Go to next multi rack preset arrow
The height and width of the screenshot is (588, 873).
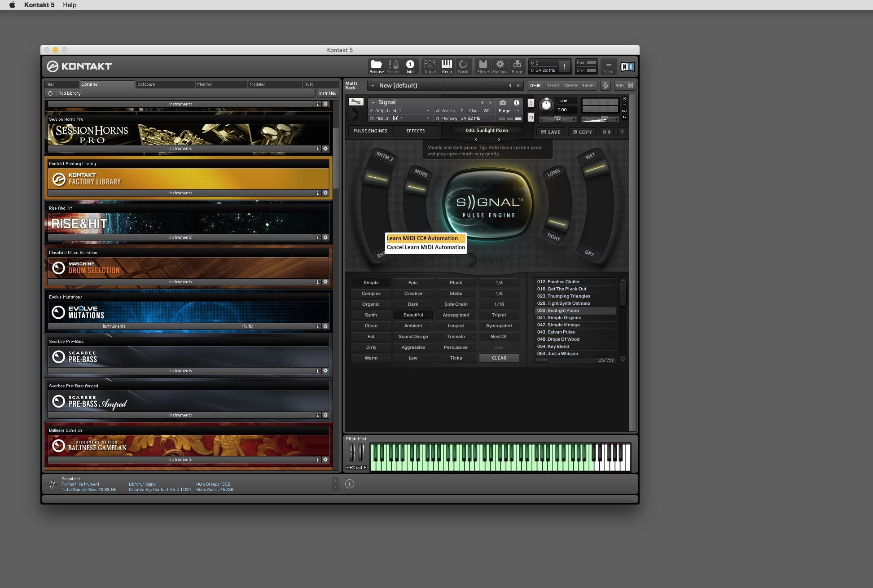tap(518, 86)
